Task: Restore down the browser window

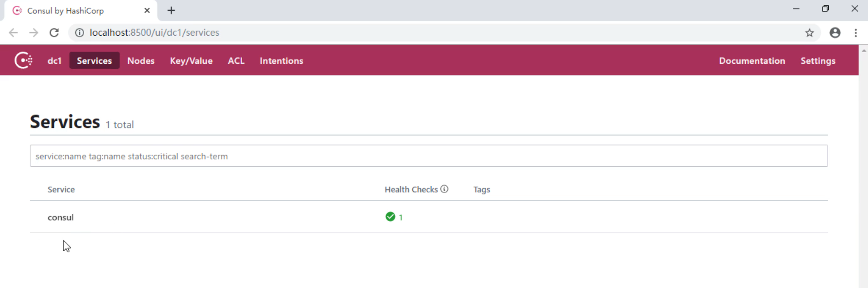Action: tap(825, 9)
